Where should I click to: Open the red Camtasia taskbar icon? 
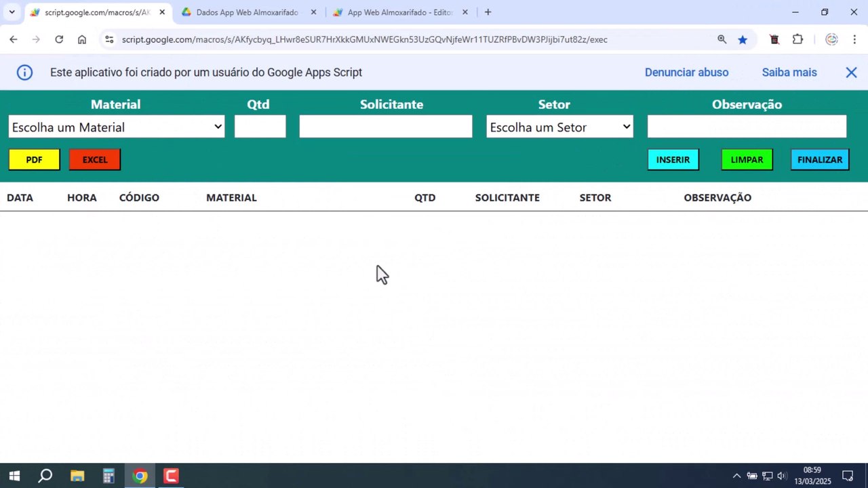171,476
